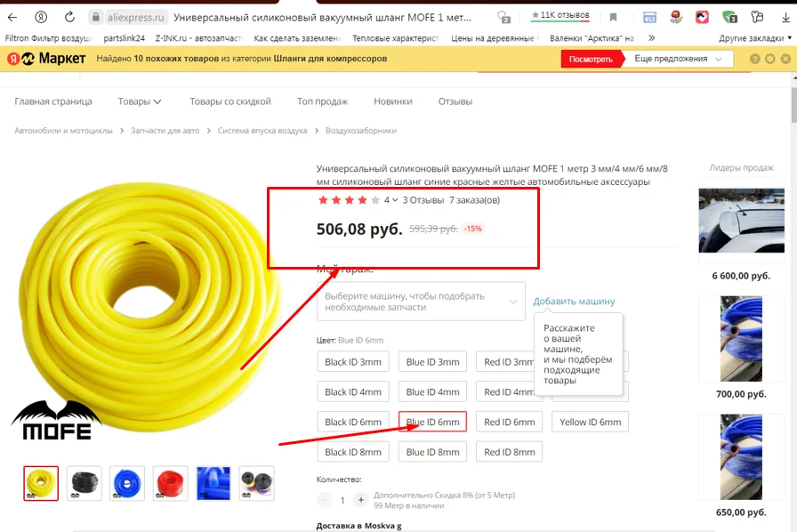797x532 pixels.
Task: Reload the page with the refresh icon
Action: 69,17
